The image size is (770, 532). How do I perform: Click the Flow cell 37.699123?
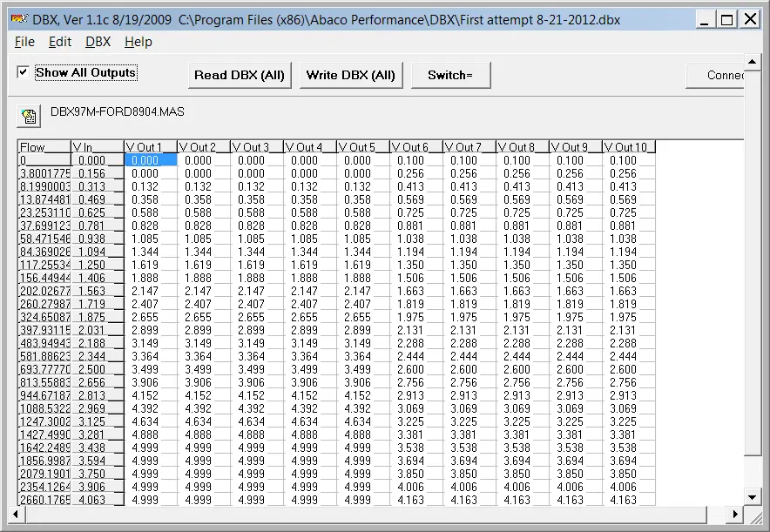[44, 226]
